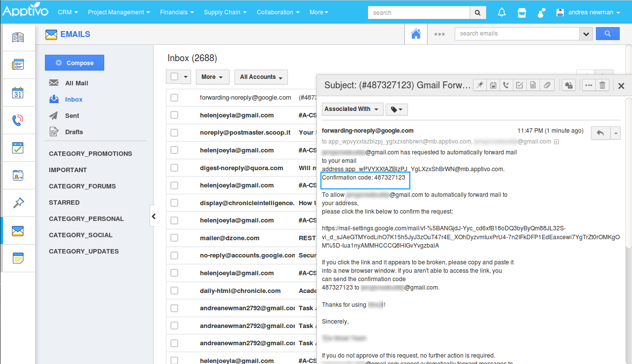Tick the checkbox next to digest-noreply@quora.com
The image size is (632, 364).
174,168
